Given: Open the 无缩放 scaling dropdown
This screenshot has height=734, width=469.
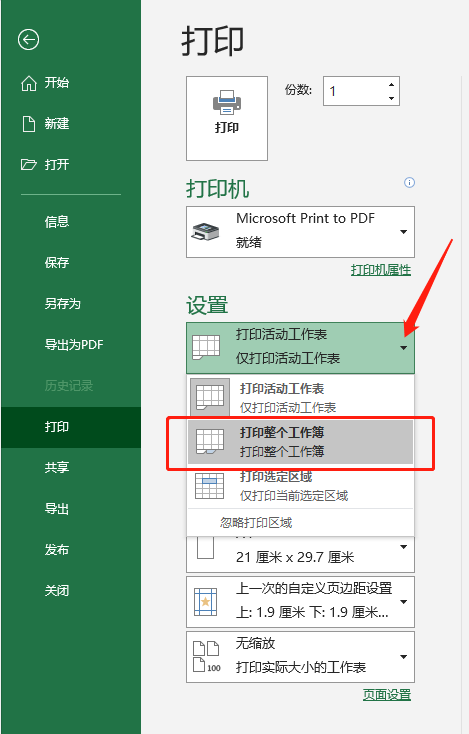Looking at the screenshot, I should coord(403,657).
